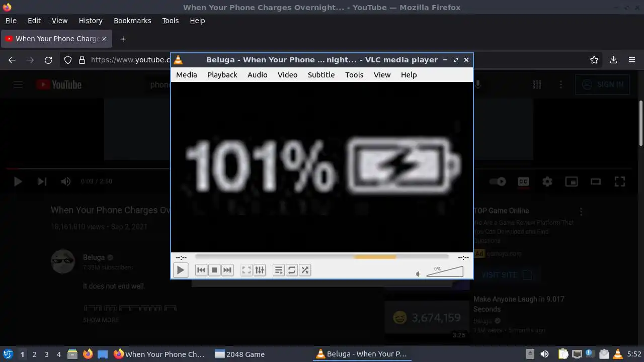Enable YouTube miniplayer
This screenshot has width=644, height=362.
coord(572,182)
